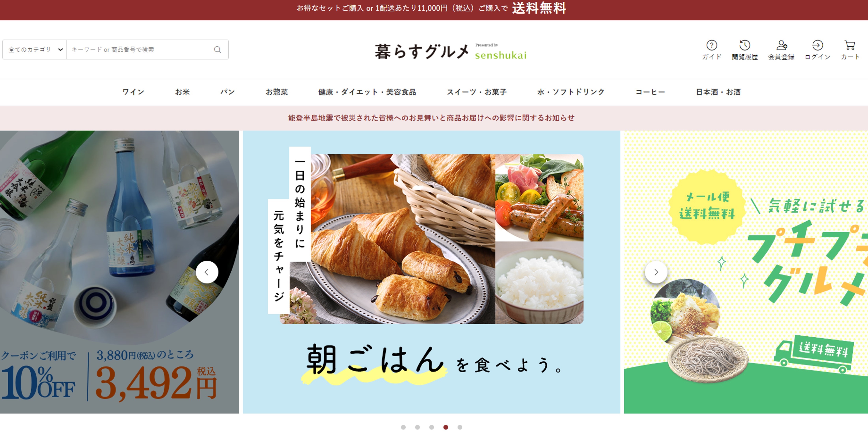
Task: Select the second carousel dot
Action: coord(417,427)
